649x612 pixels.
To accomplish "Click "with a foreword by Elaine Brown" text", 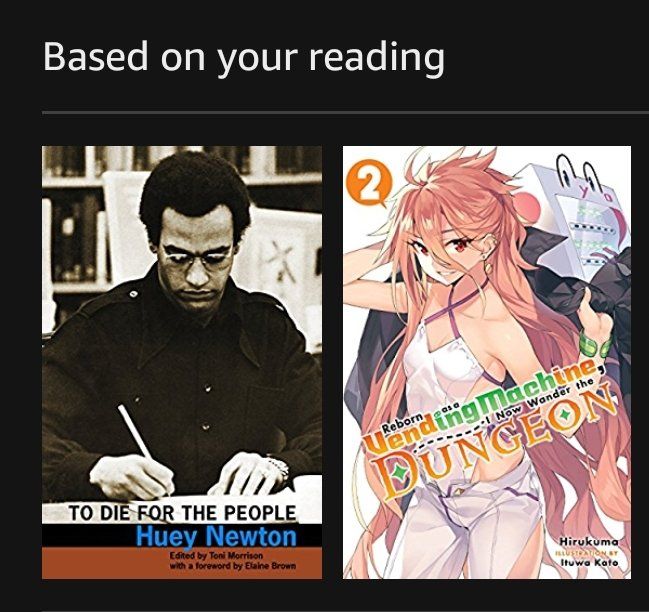I will (x=233, y=566).
